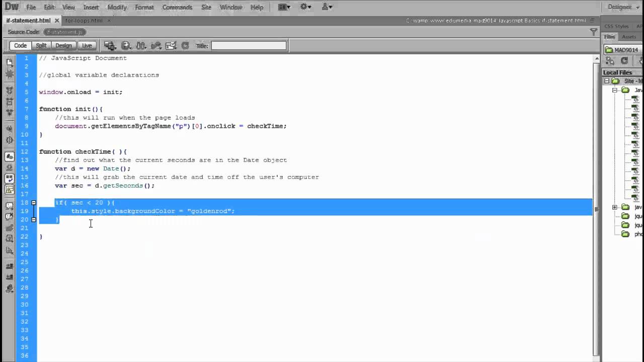Click the Indent Code icon
The width and height of the screenshot is (644, 362).
pos(9,266)
